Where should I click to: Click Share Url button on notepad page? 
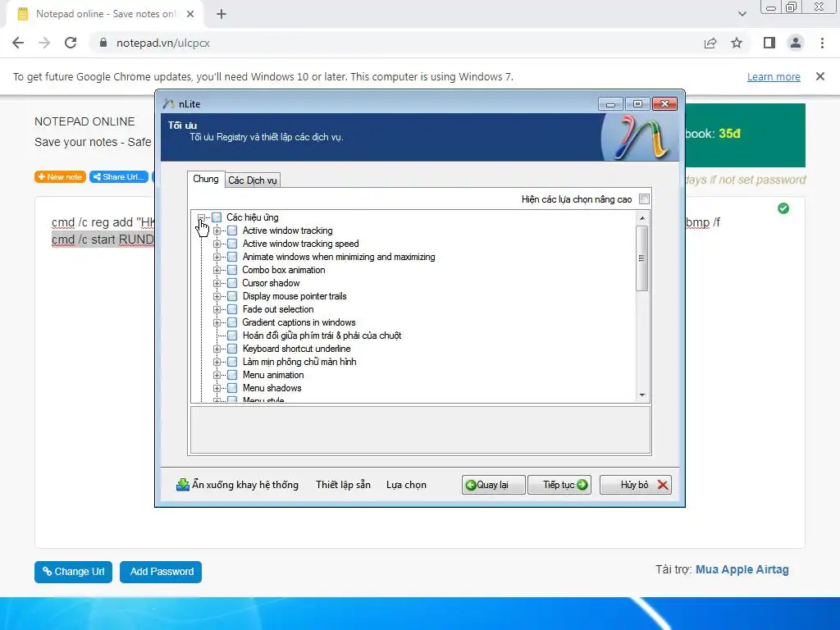click(118, 177)
